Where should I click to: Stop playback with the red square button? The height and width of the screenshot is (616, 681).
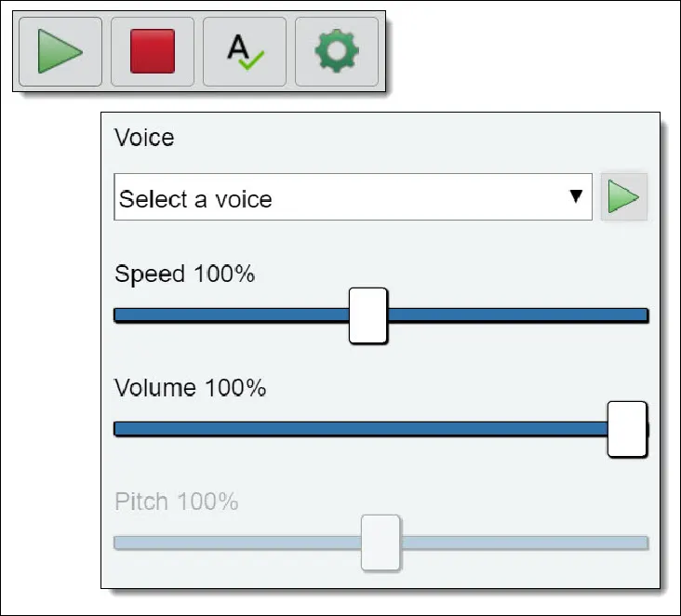(153, 52)
